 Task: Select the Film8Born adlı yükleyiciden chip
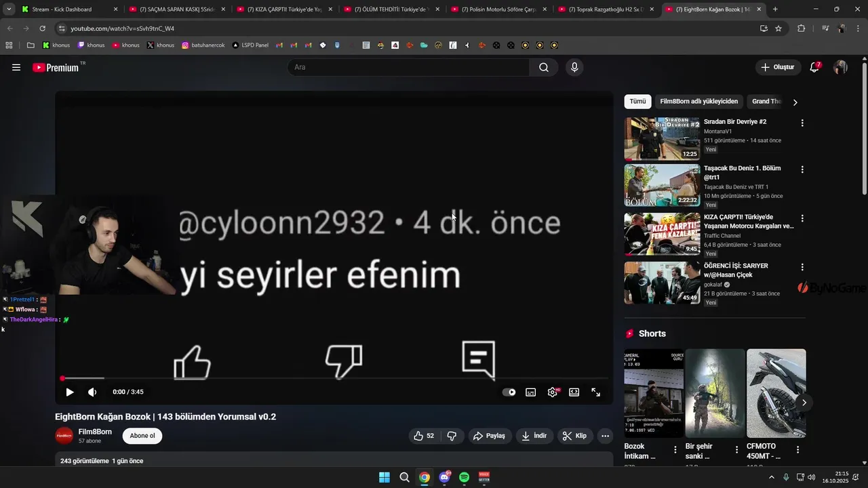699,102
